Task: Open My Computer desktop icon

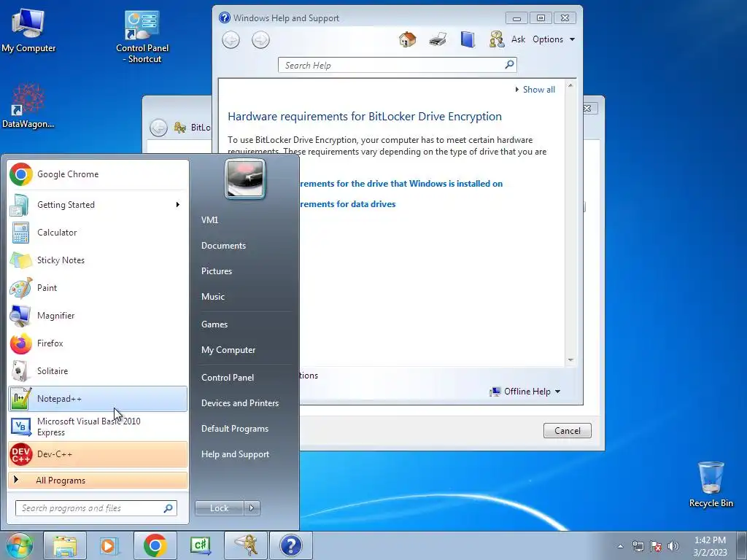Action: 28,30
